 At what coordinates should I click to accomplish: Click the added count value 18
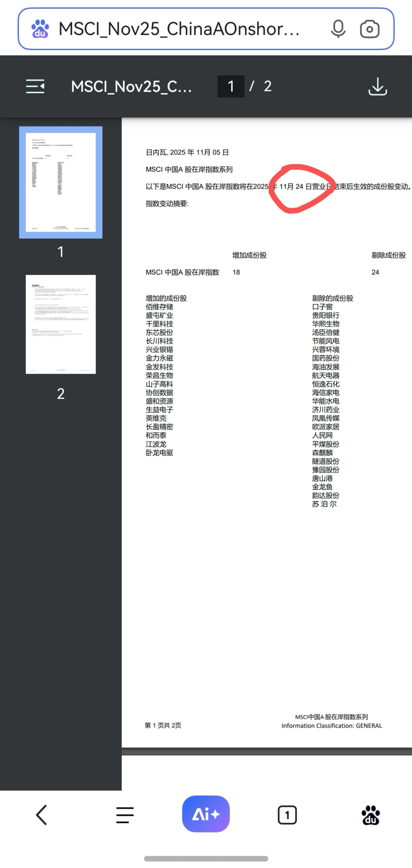pos(236,272)
